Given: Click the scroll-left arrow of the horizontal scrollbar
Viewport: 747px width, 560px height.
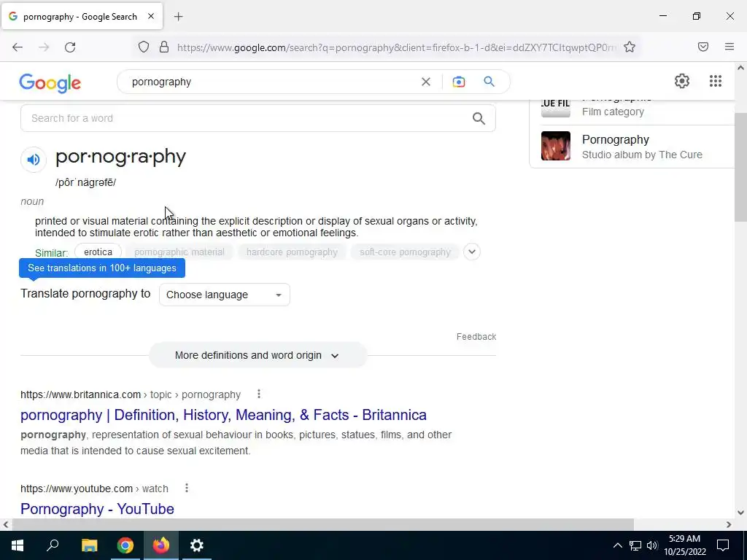Looking at the screenshot, I should coord(5,524).
